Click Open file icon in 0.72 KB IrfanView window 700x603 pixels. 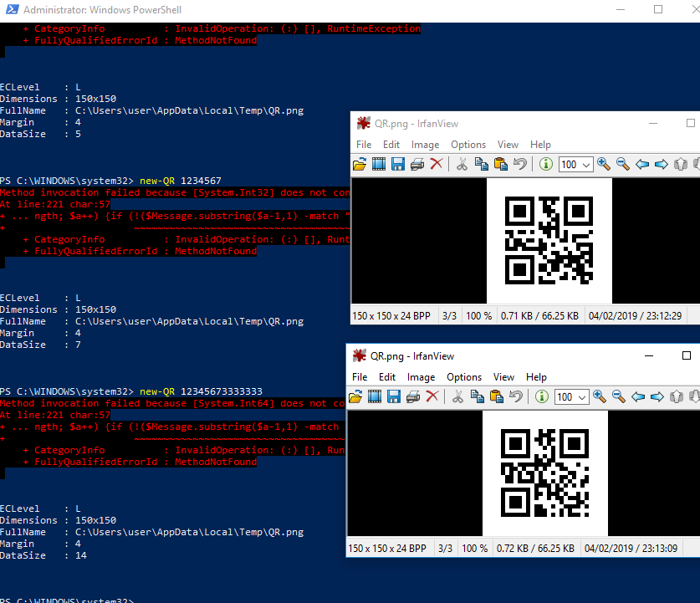(x=355, y=396)
